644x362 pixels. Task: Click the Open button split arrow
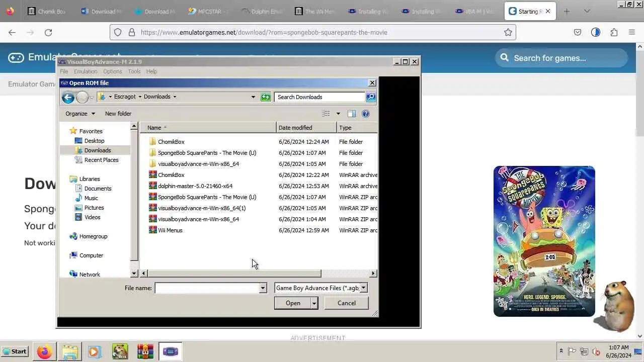tap(314, 303)
